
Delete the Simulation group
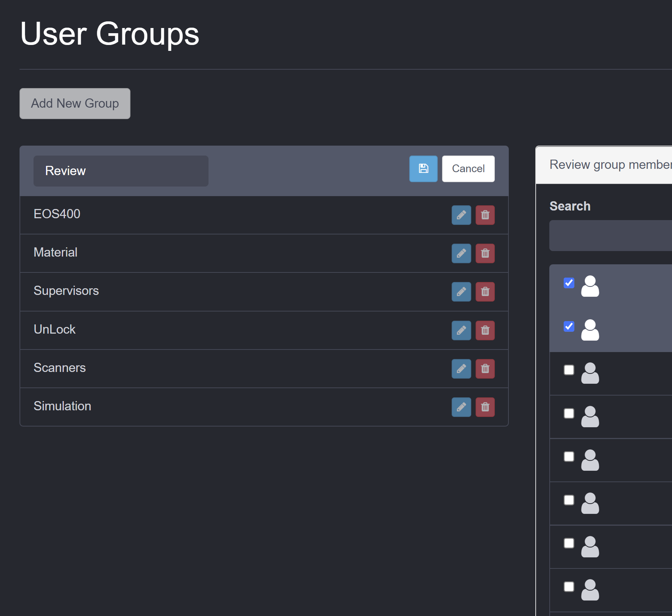[x=485, y=407]
